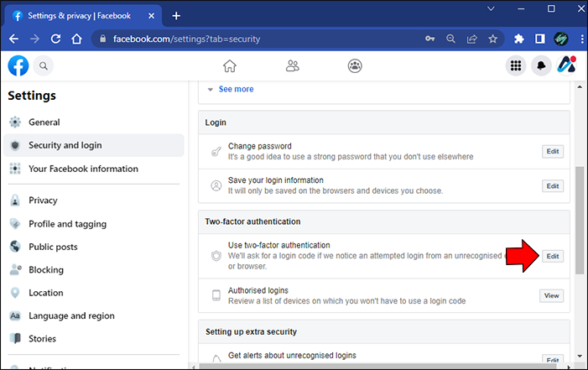
Task: Open the Friends icon in top navigation
Action: pos(292,66)
